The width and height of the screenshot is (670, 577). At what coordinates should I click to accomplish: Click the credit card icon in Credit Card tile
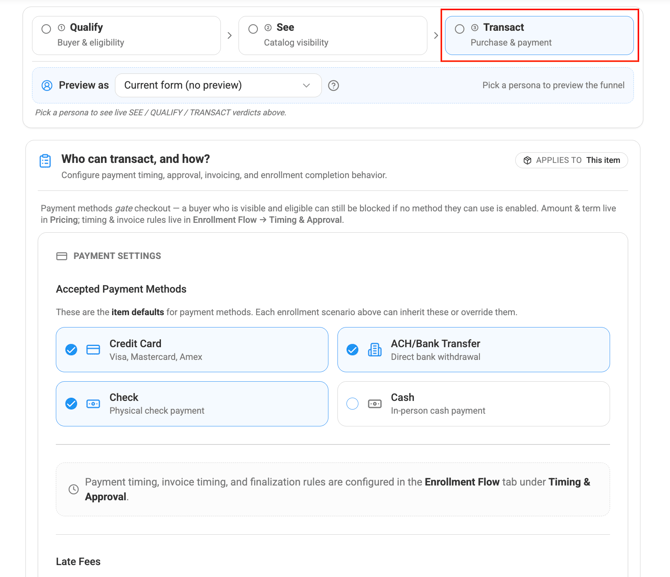point(93,350)
